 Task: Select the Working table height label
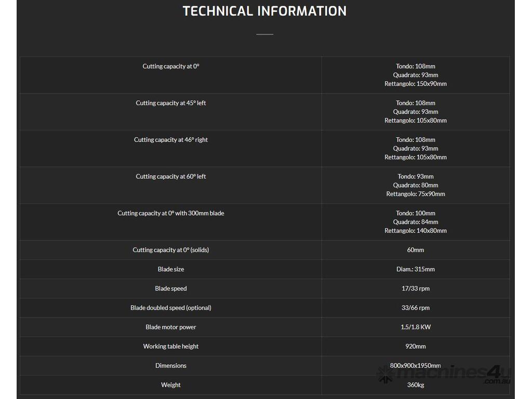pyautogui.click(x=171, y=347)
